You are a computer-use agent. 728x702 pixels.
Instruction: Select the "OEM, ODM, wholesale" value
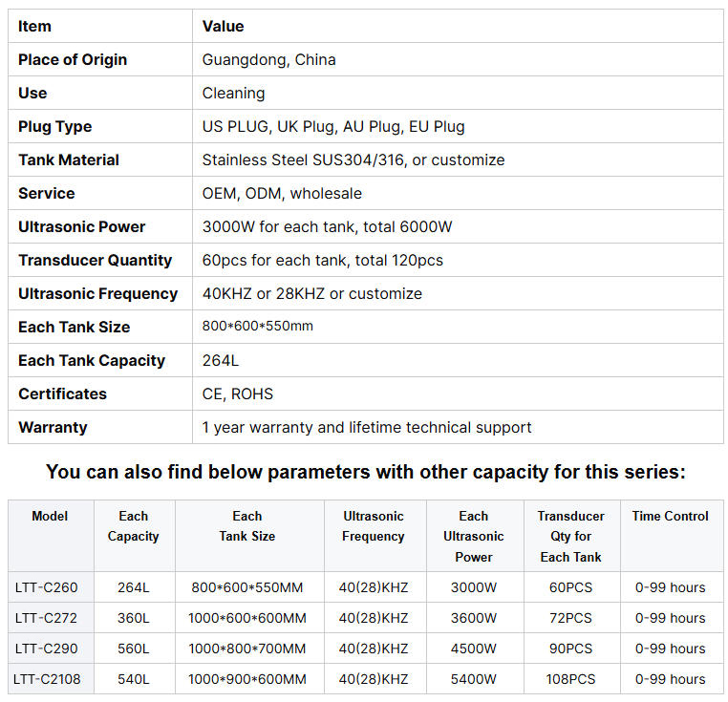click(282, 193)
